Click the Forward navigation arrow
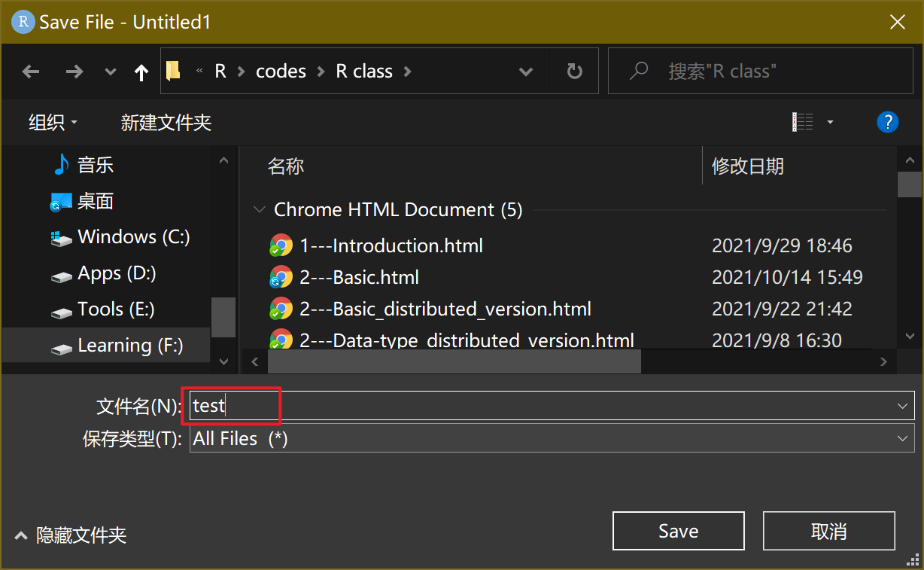This screenshot has width=924, height=570. click(74, 72)
